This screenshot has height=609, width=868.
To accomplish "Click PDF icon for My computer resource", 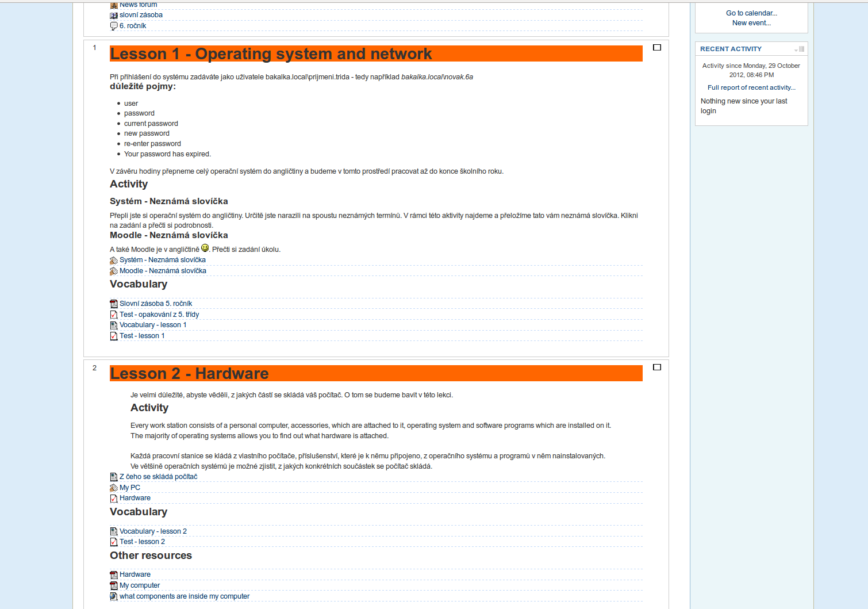I will [x=114, y=586].
